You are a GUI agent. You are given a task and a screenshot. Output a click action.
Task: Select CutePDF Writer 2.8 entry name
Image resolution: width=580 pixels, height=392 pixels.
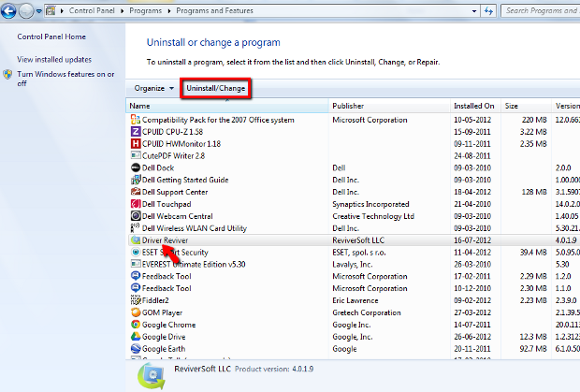(173, 155)
